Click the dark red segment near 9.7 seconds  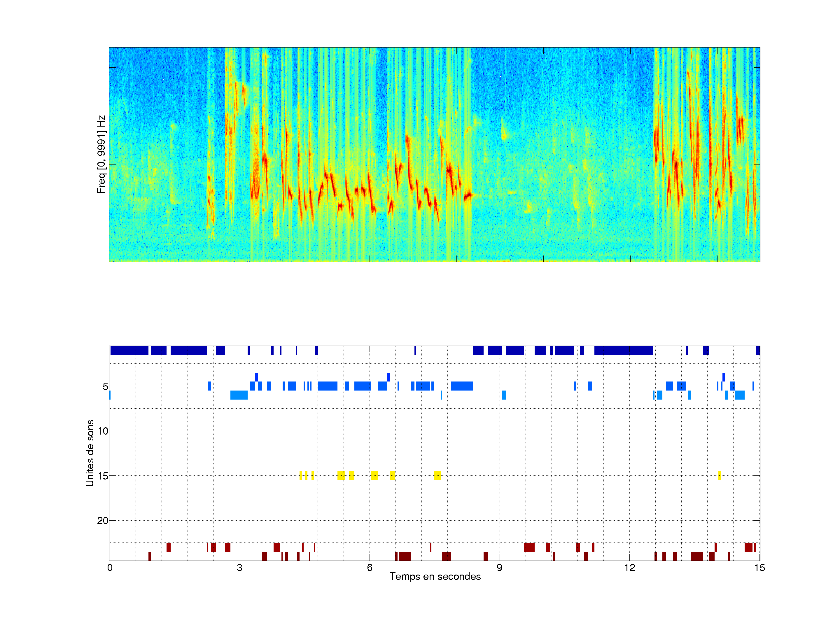(529, 547)
